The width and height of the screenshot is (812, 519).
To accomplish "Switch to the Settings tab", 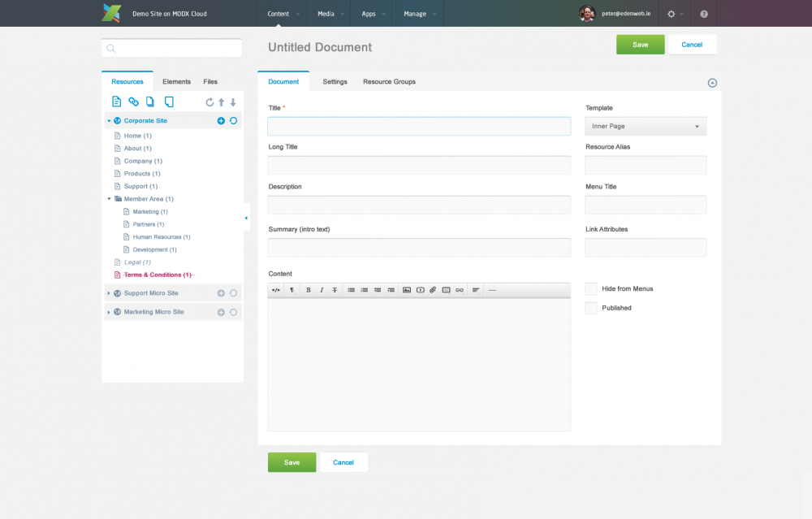I will click(x=335, y=82).
